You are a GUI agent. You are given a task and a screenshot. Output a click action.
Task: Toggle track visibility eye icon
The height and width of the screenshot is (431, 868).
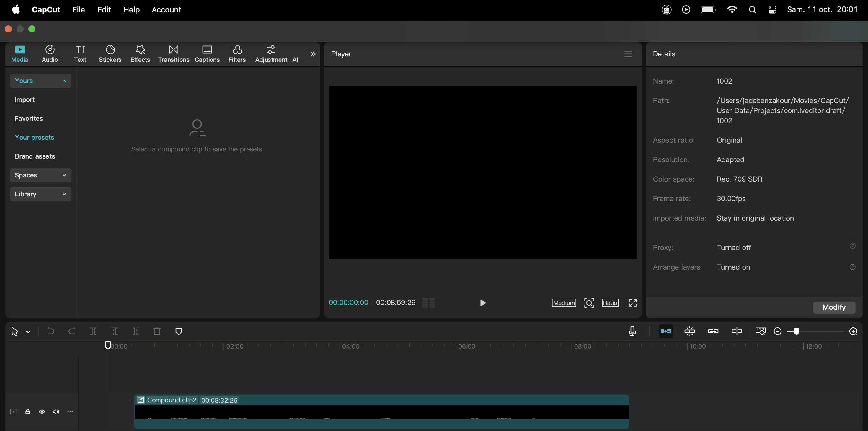[x=42, y=412]
